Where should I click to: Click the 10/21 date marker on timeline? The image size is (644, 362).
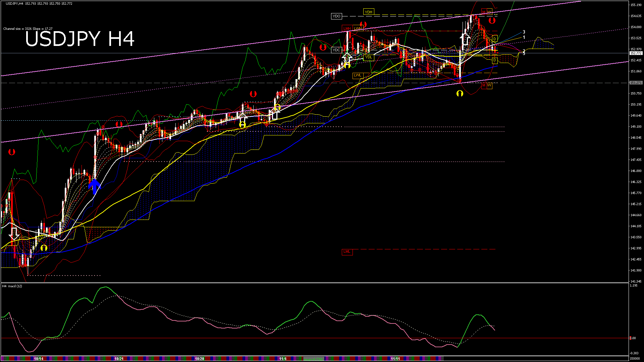pyautogui.click(x=119, y=359)
